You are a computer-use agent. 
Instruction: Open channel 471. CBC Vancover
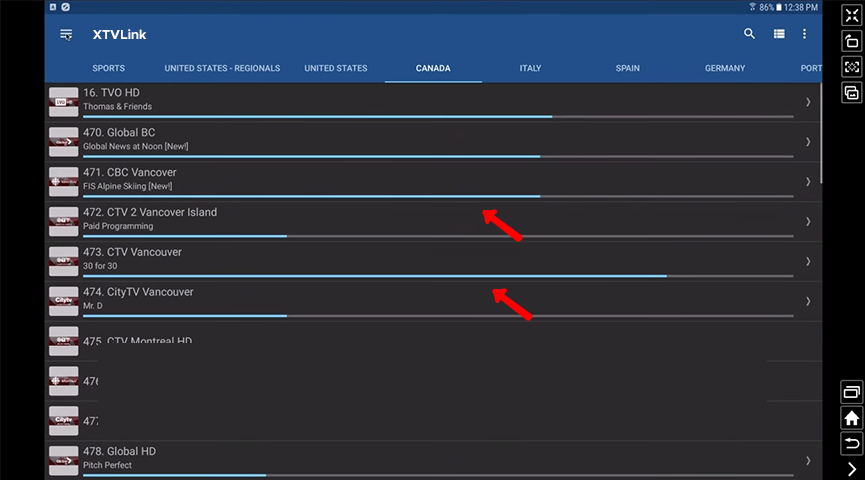(130, 172)
